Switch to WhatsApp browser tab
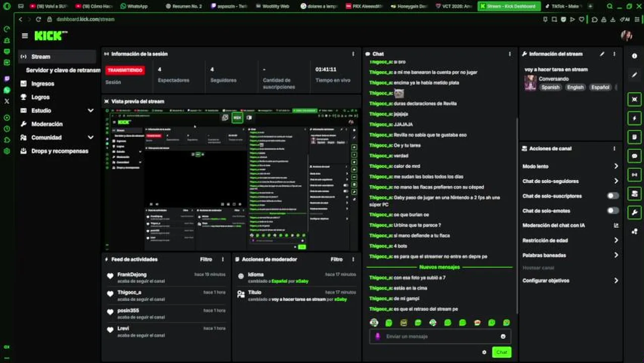The width and height of the screenshot is (644, 363). (x=134, y=6)
